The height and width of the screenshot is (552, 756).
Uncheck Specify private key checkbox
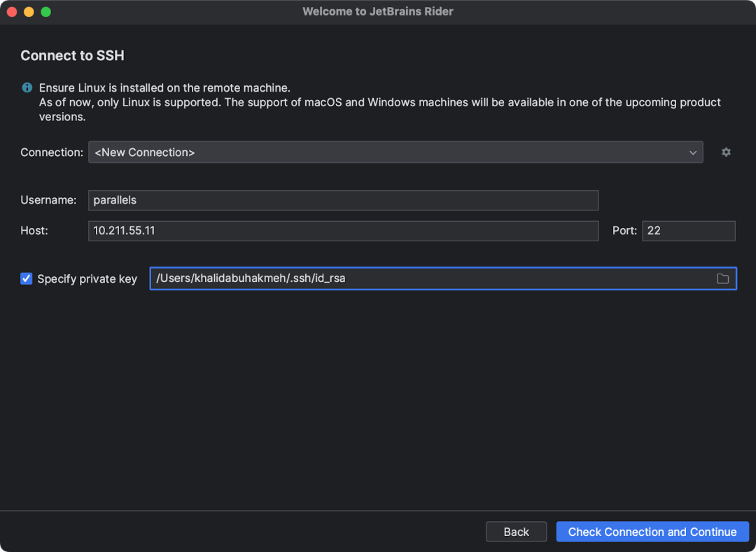[x=27, y=278]
